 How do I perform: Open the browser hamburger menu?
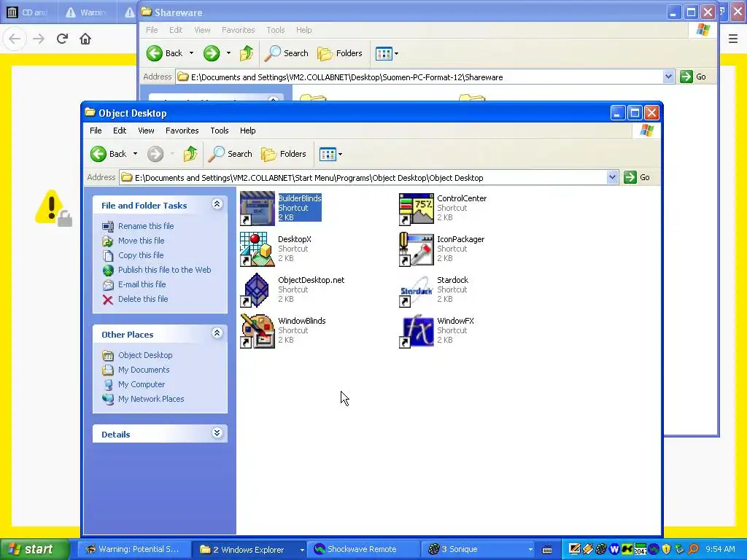coord(733,39)
